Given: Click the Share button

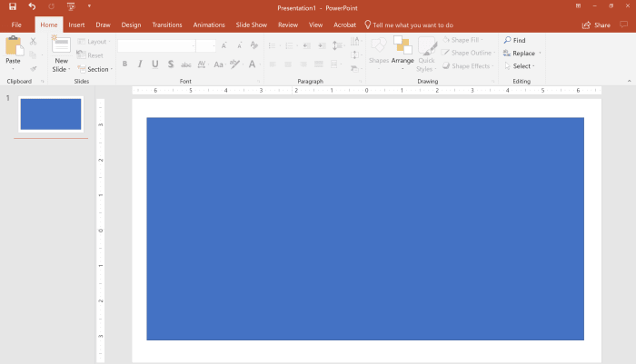Looking at the screenshot, I should click(596, 25).
